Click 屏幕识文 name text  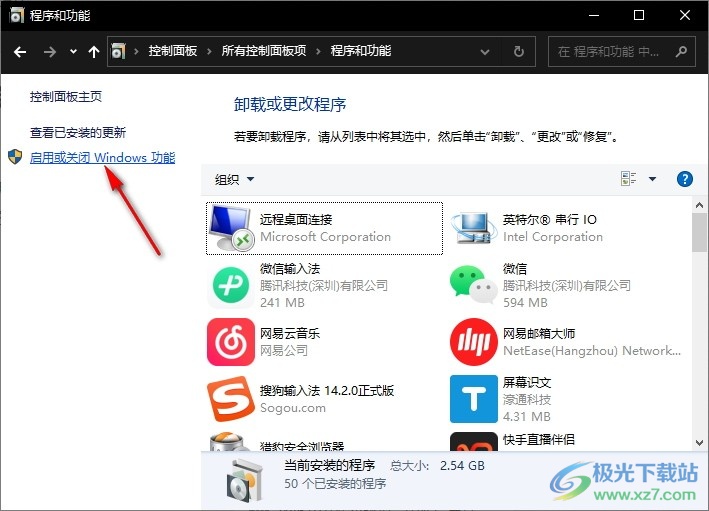[527, 383]
